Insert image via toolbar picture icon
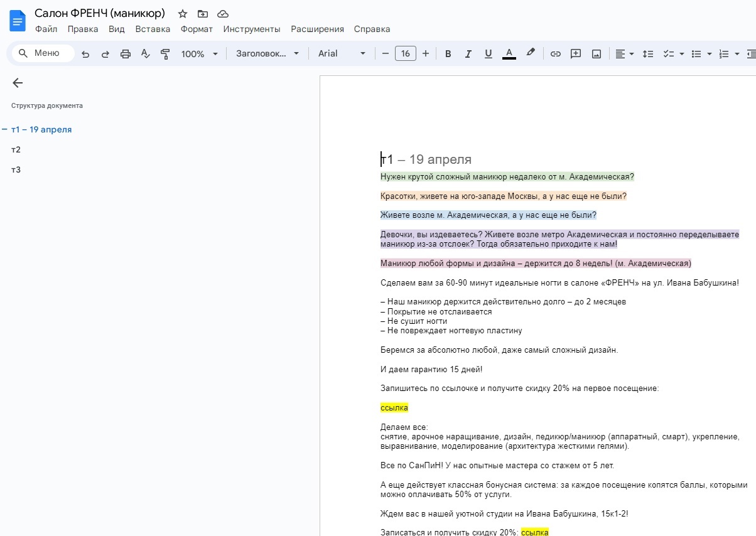756x536 pixels. click(596, 54)
